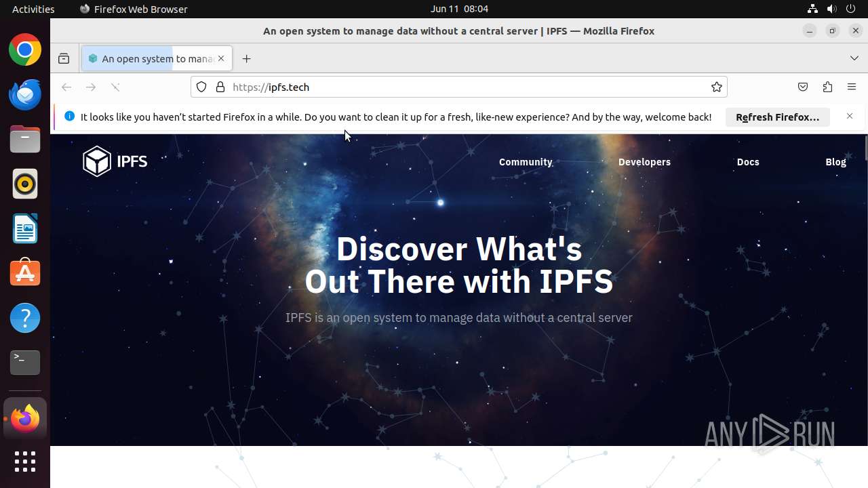Image resolution: width=868 pixels, height=488 pixels.
Task: Open the Extensions menu
Action: pyautogui.click(x=827, y=87)
